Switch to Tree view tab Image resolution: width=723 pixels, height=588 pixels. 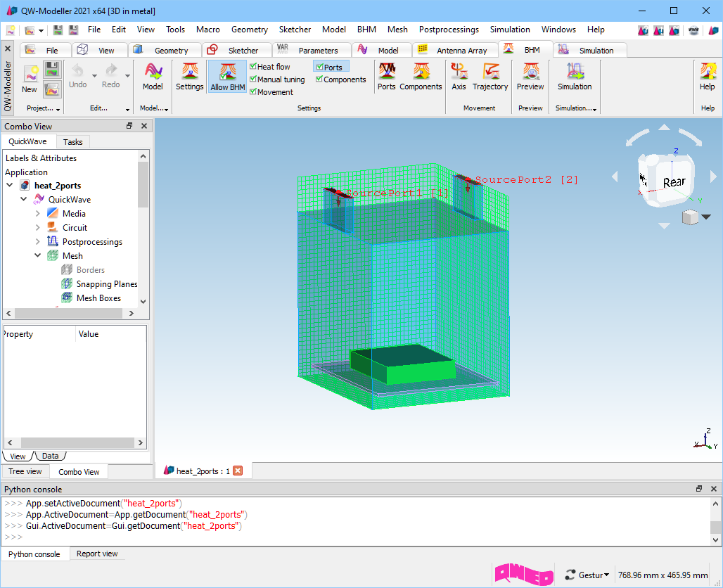(25, 471)
